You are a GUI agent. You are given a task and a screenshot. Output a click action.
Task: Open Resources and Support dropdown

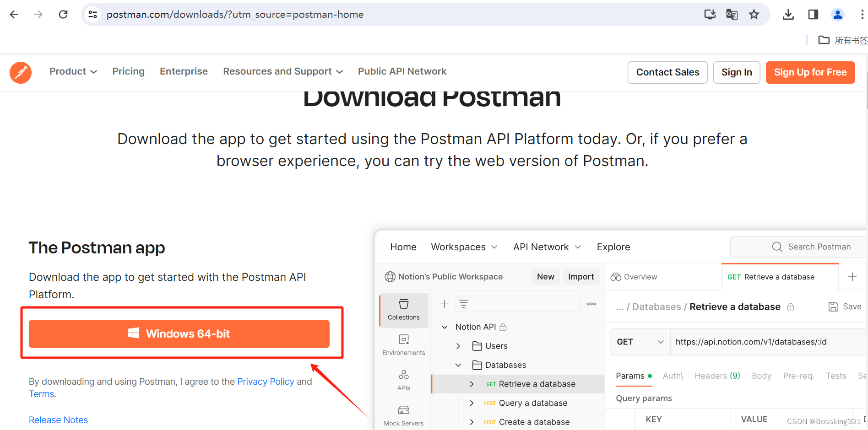point(283,71)
